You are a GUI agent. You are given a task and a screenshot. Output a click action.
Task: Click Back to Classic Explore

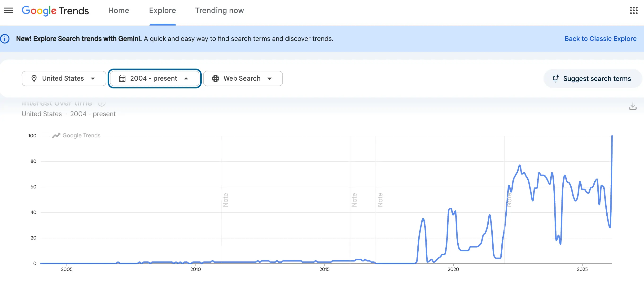[600, 39]
